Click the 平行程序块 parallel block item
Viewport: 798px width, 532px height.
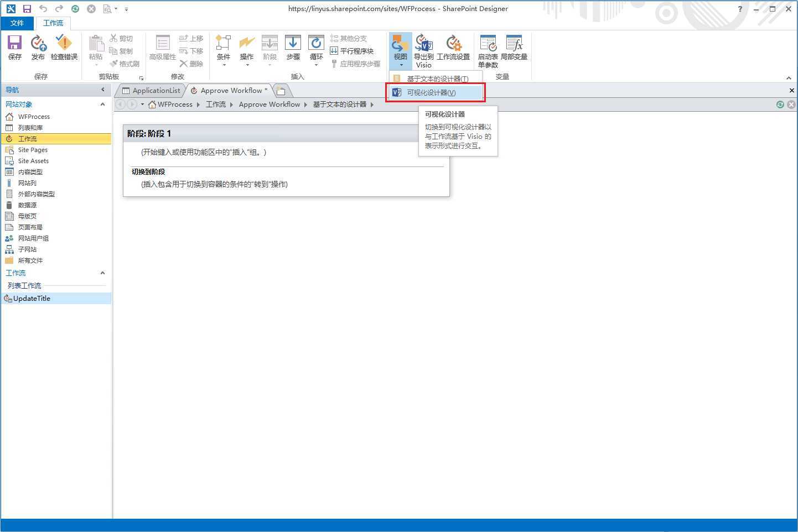click(351, 51)
